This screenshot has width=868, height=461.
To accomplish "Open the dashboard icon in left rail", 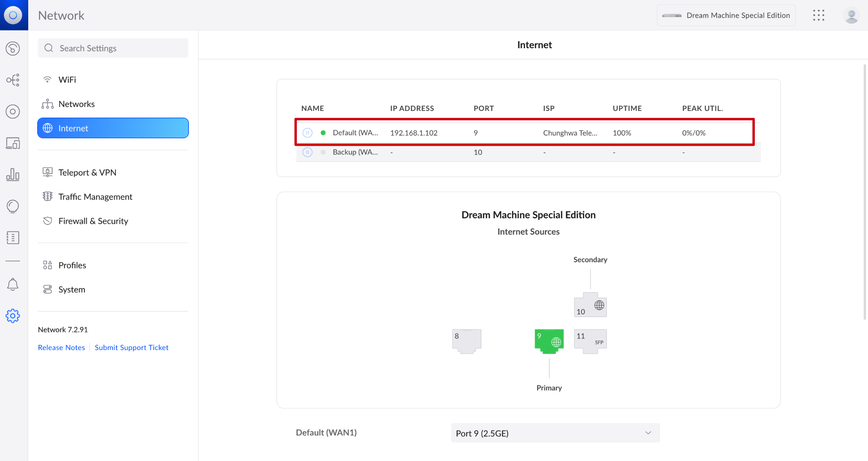I will pos(13,49).
